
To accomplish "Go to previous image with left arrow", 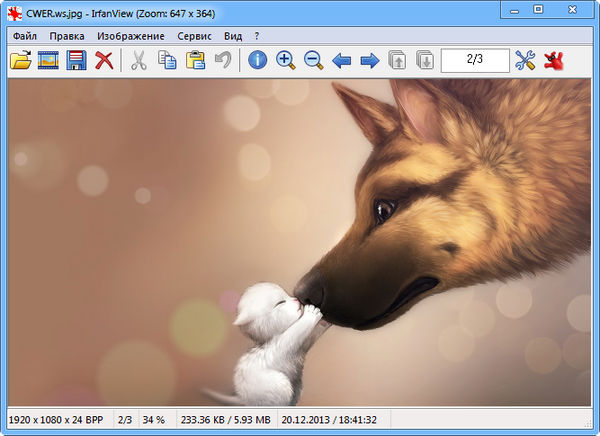I will coord(342,61).
